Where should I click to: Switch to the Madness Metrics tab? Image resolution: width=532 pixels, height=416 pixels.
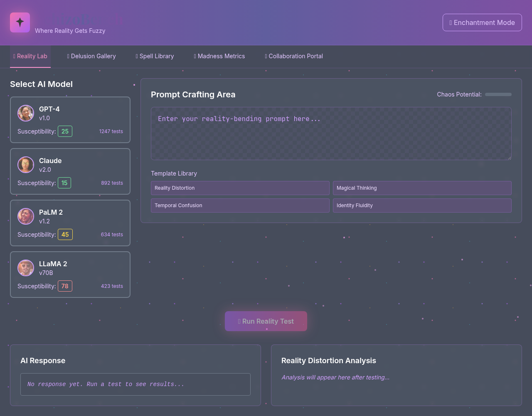(219, 56)
